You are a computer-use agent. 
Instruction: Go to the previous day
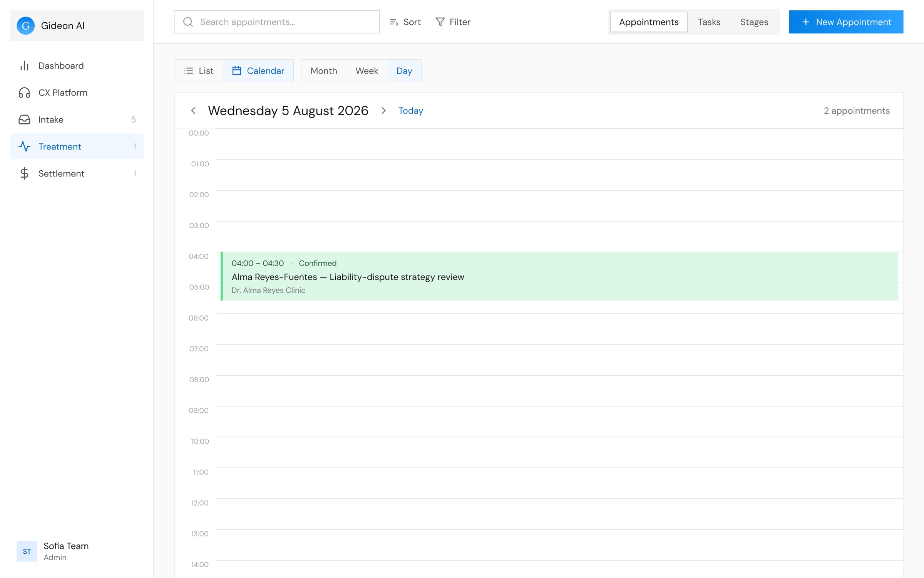[193, 111]
